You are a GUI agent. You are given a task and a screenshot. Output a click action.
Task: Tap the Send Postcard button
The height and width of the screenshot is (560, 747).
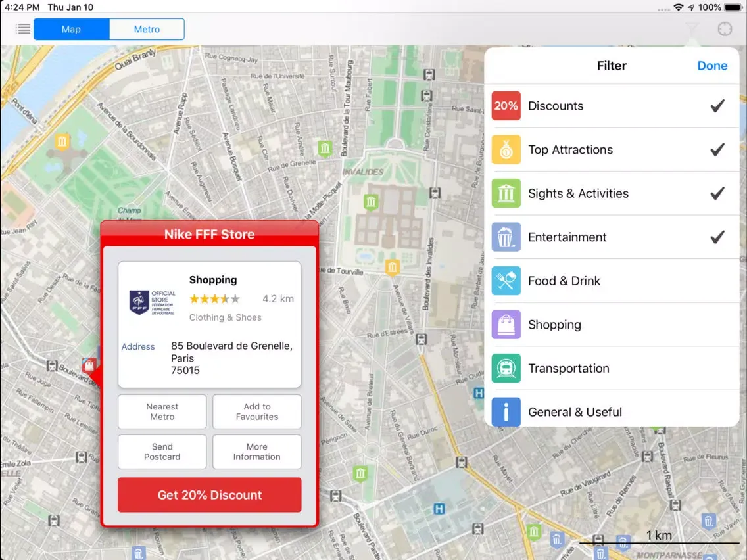(x=162, y=452)
